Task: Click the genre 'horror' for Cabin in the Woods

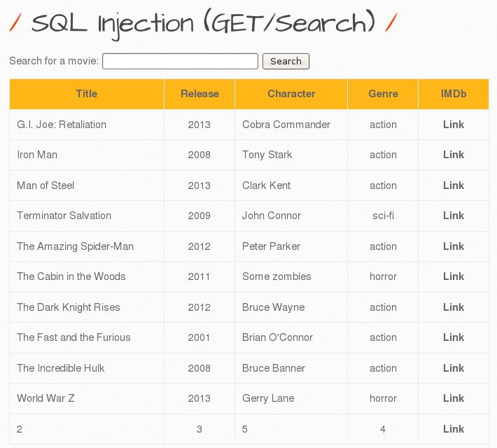Action: click(383, 276)
